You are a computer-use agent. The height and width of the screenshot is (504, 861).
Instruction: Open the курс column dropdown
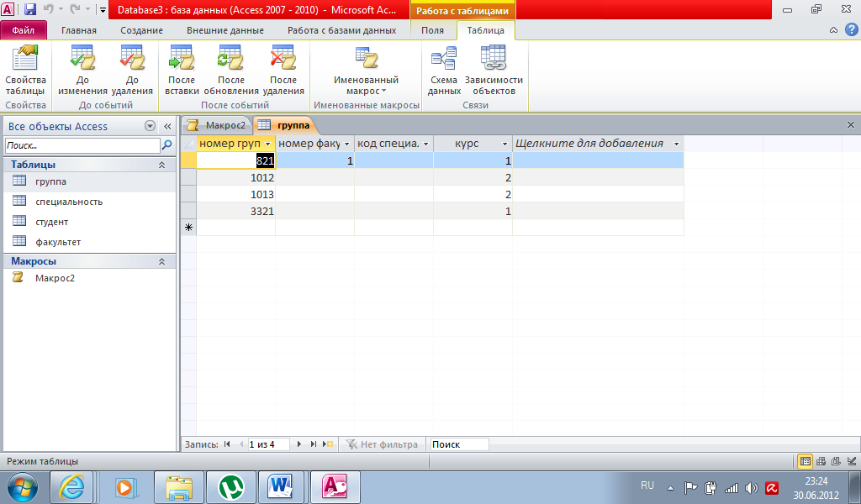click(505, 144)
